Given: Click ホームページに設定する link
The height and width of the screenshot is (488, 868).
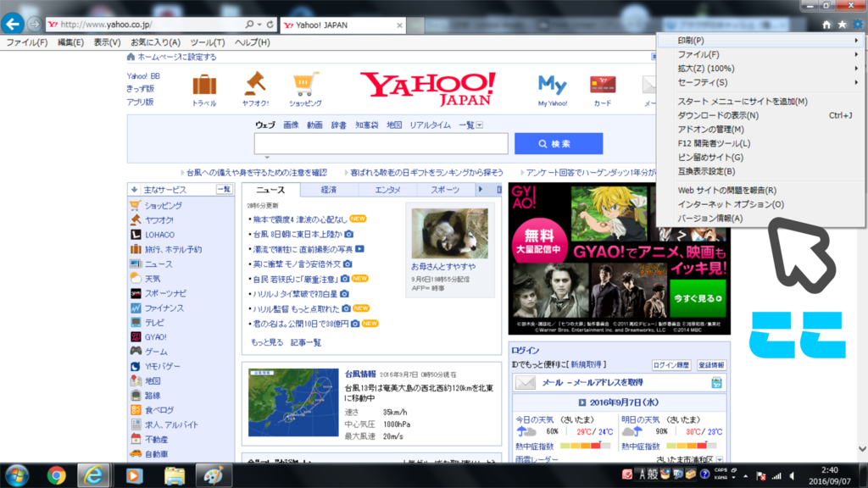Looking at the screenshot, I should [x=176, y=57].
